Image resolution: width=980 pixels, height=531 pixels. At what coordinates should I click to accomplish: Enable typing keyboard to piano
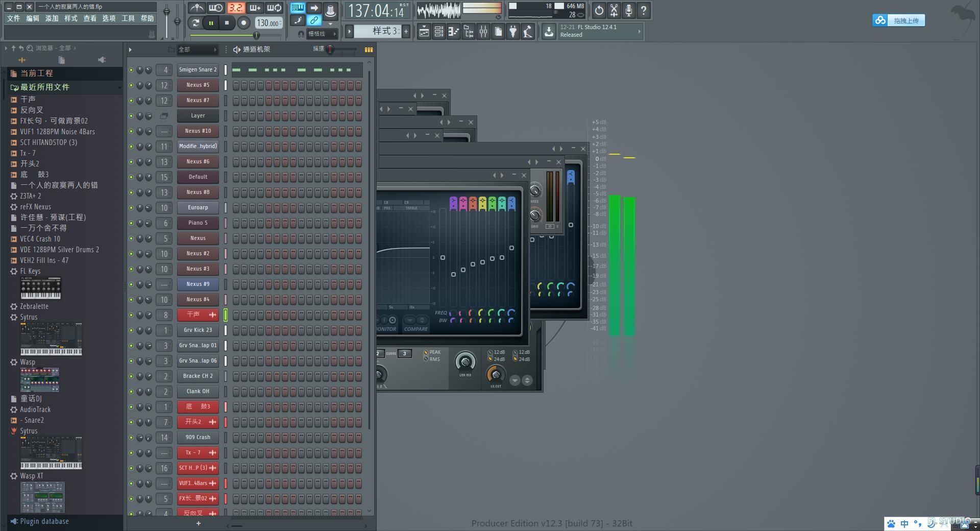[x=298, y=8]
